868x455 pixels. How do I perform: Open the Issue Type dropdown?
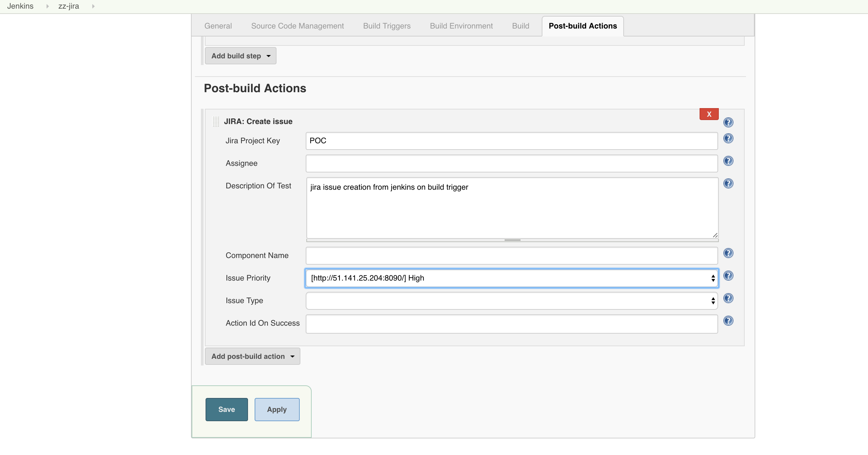tap(512, 301)
